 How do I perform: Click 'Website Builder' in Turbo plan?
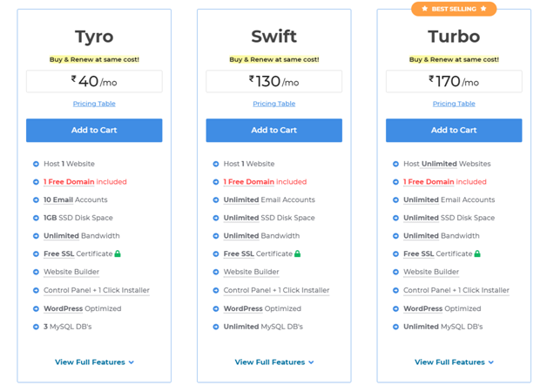(x=431, y=272)
